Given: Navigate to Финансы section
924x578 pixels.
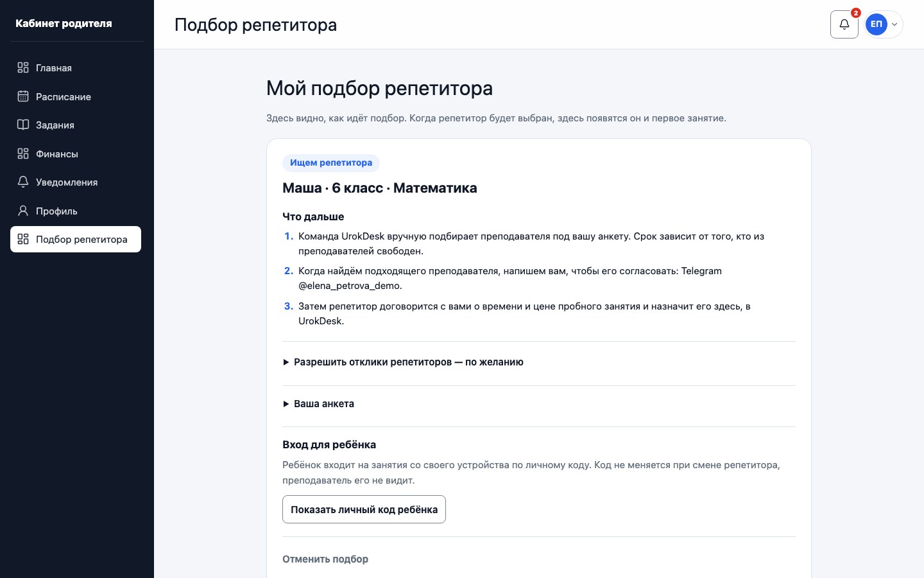Looking at the screenshot, I should tap(76, 153).
